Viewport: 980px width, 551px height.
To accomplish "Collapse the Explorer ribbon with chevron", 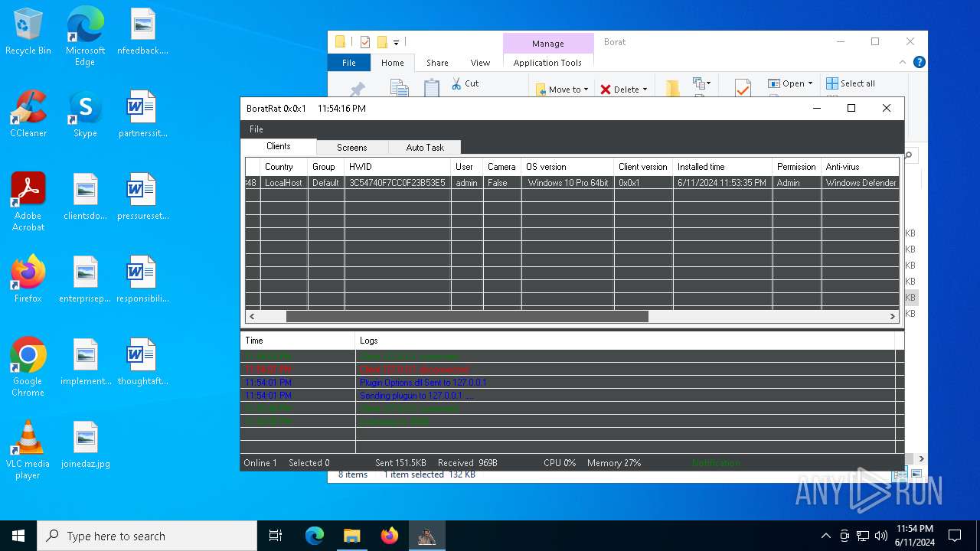I will click(x=903, y=63).
